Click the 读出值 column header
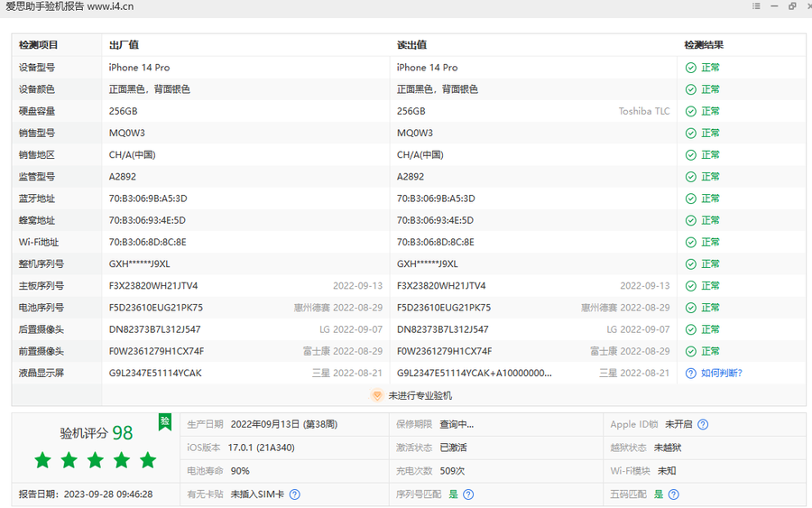The height and width of the screenshot is (508, 812). [x=411, y=45]
